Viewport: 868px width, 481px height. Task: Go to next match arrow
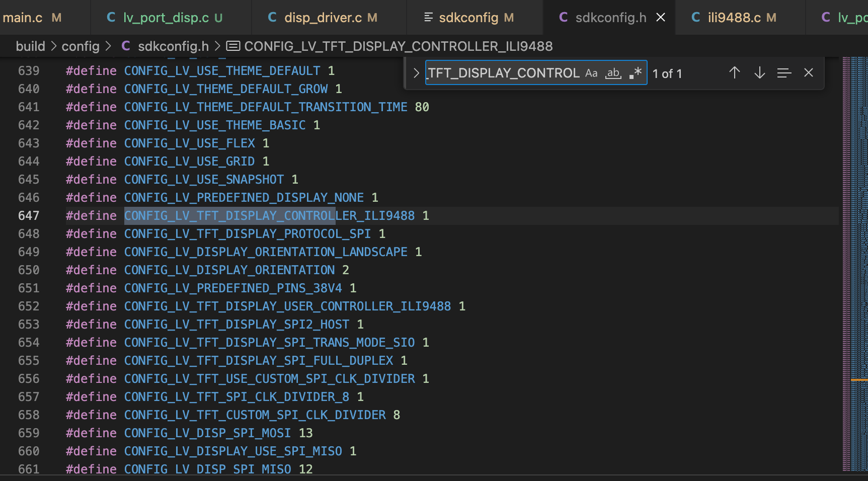coord(760,73)
